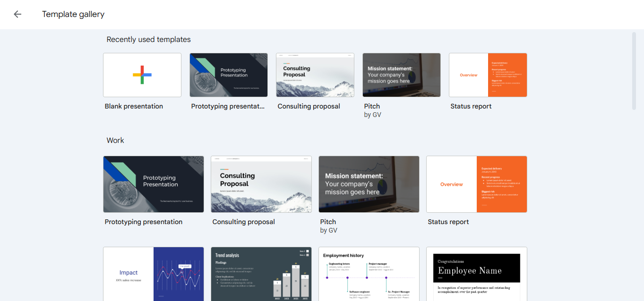Click Consulting proposal label under Work
This screenshot has height=301, width=644.
point(244,222)
